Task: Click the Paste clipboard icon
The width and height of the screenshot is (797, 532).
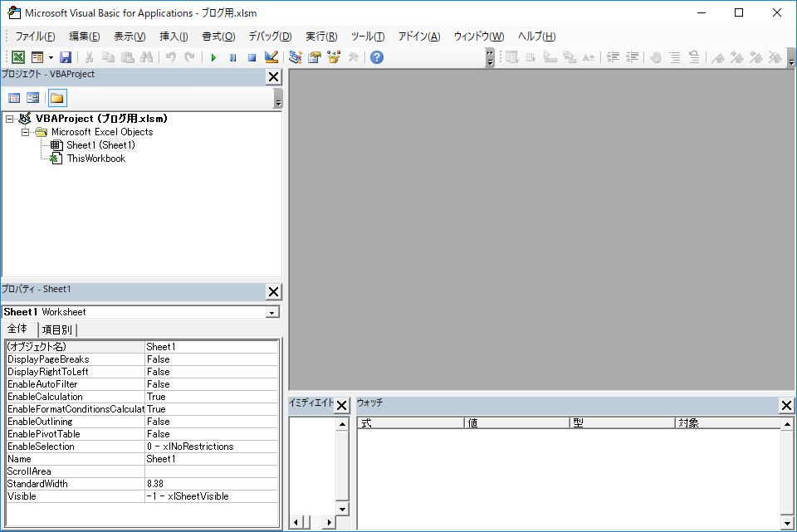Action: click(x=128, y=57)
